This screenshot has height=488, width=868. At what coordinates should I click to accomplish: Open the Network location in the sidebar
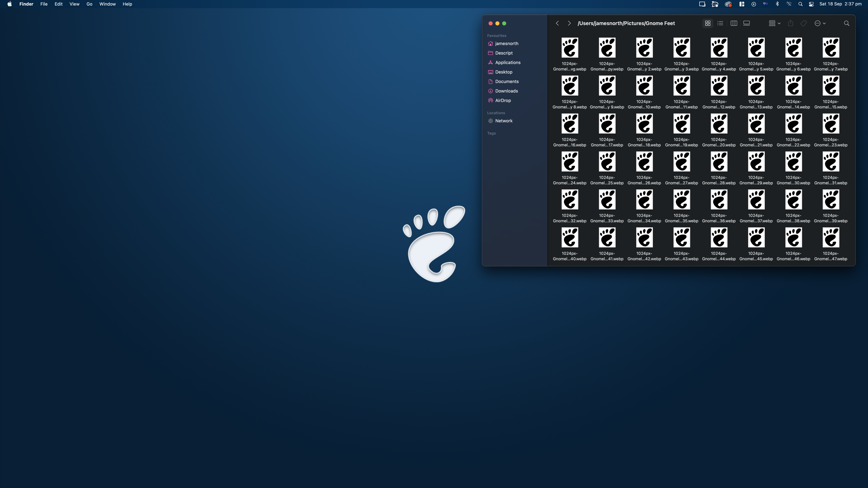[x=504, y=121]
